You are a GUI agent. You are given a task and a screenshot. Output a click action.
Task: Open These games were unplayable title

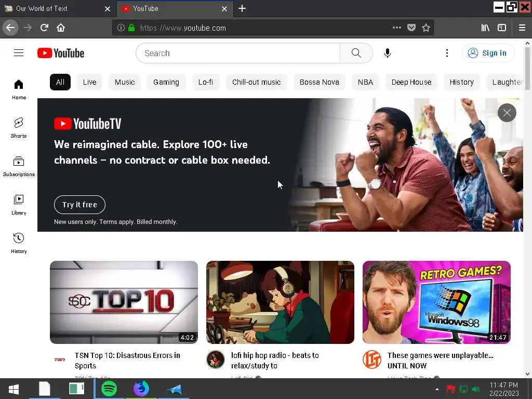point(441,361)
